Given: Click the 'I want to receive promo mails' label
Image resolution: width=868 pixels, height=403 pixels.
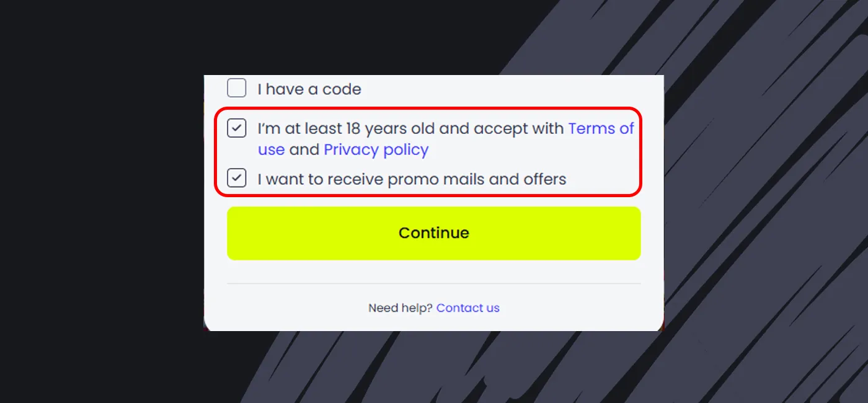Looking at the screenshot, I should (412, 179).
